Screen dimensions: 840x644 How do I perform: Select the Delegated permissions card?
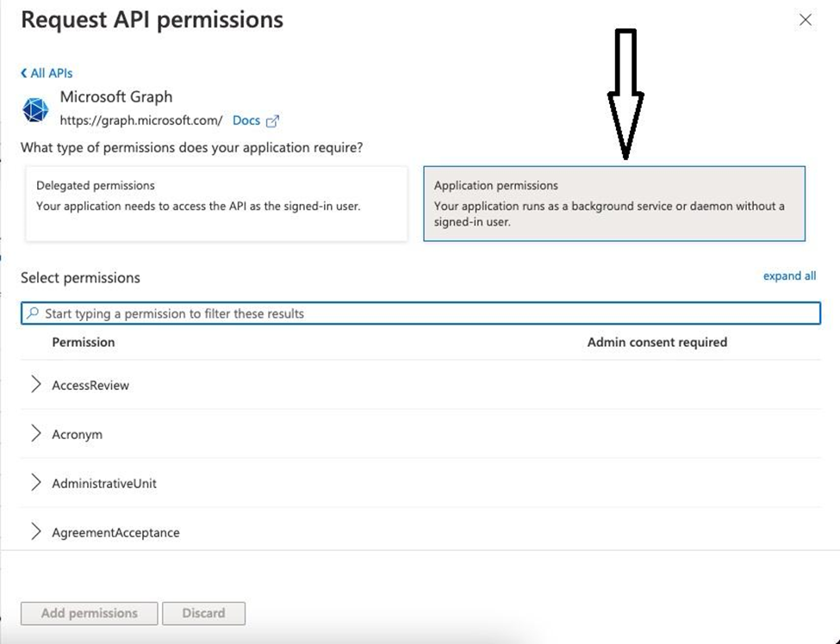coord(216,203)
